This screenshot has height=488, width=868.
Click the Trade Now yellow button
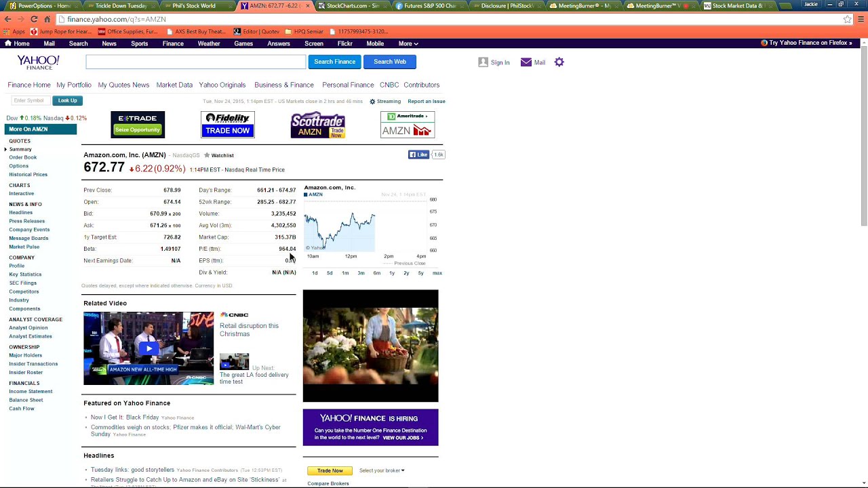[330, 470]
